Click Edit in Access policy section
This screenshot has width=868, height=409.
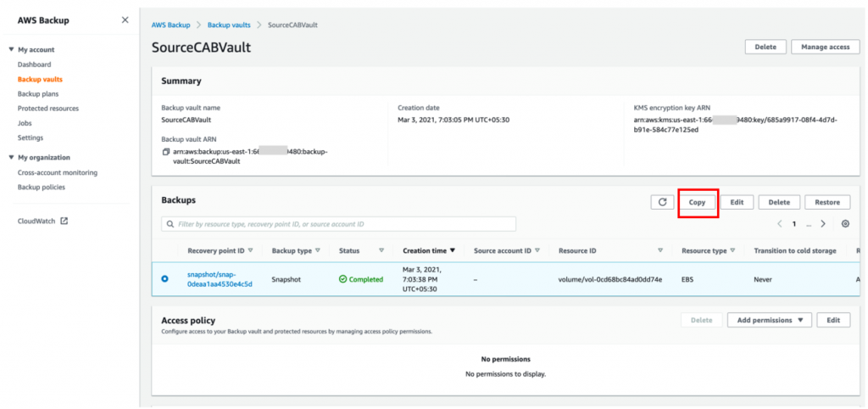pos(834,321)
